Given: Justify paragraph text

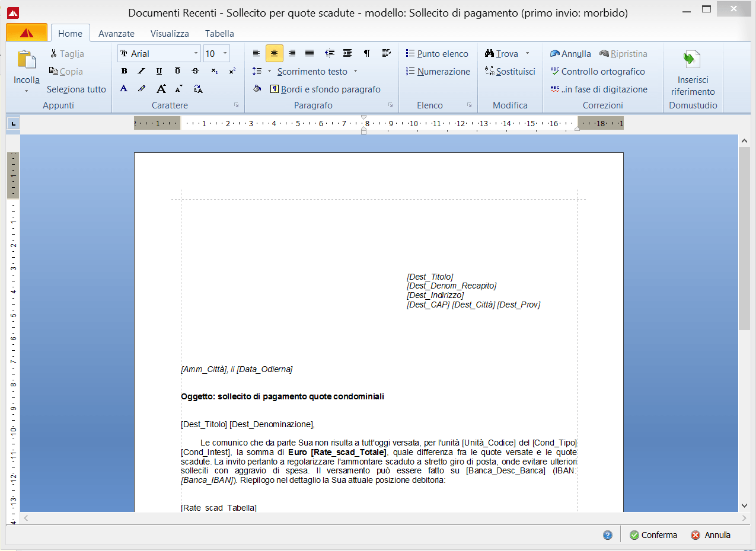Looking at the screenshot, I should (x=310, y=53).
